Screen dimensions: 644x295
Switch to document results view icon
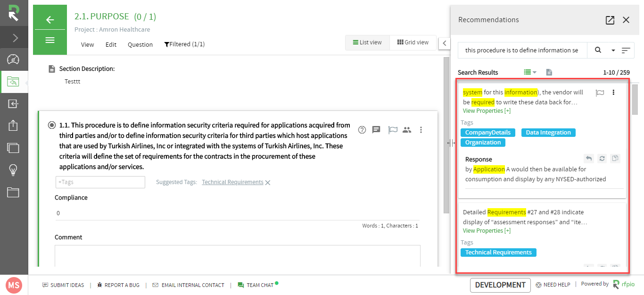pyautogui.click(x=549, y=72)
